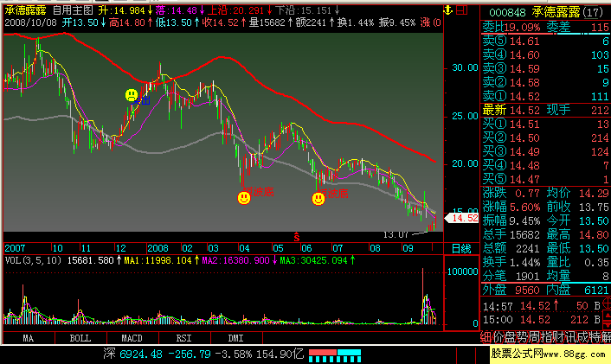Select the 买② 14.50 order row
The height and width of the screenshot is (364, 611).
[545, 137]
